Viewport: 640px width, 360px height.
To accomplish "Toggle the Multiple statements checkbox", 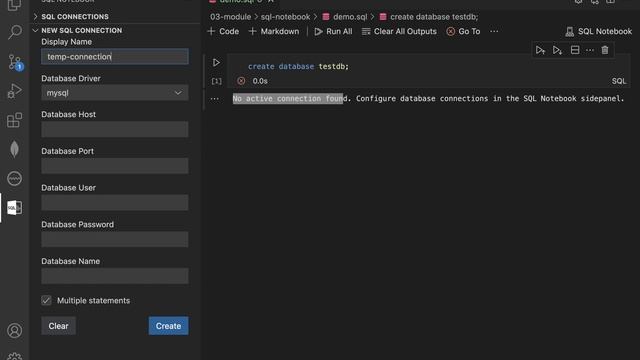I will [x=46, y=300].
